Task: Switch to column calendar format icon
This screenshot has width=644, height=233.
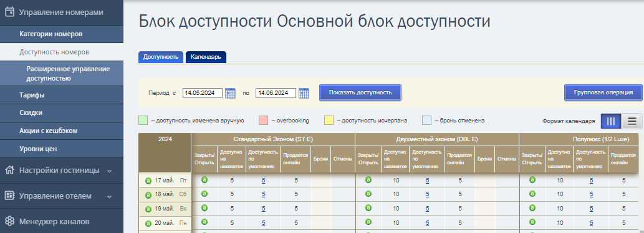Action: 611,121
